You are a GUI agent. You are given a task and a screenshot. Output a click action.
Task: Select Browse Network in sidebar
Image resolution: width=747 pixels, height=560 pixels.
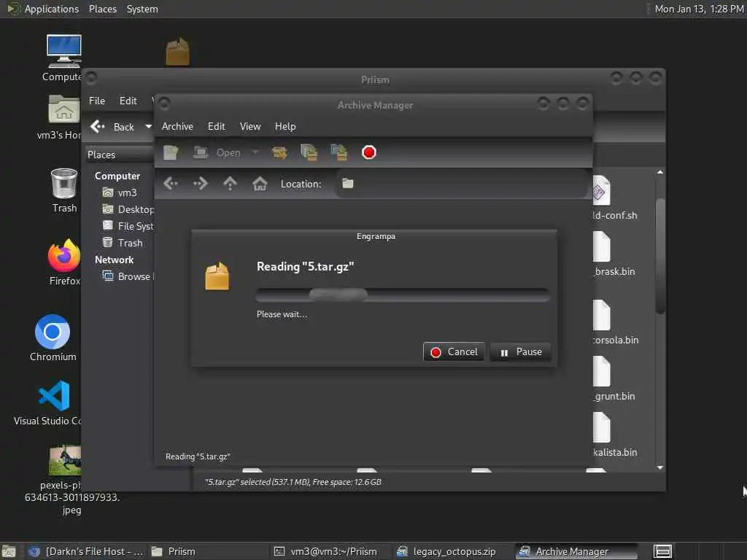click(127, 276)
